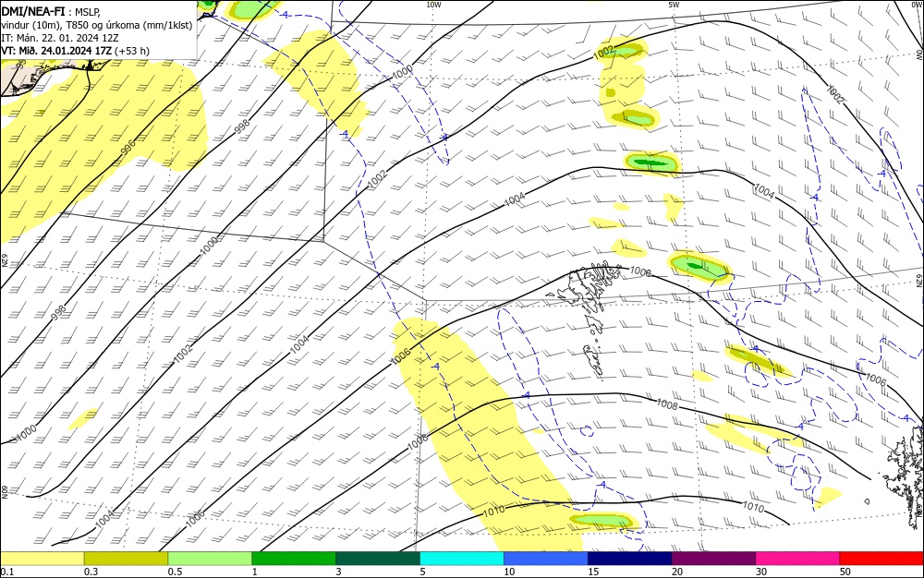Select the red above-50 legend swatch
Screen dimensions: 924x578
click(881, 559)
